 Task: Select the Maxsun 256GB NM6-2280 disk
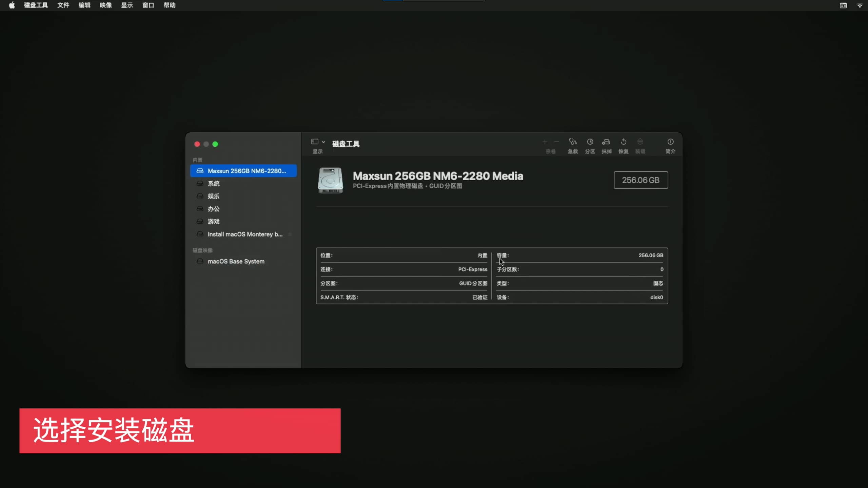[246, 171]
